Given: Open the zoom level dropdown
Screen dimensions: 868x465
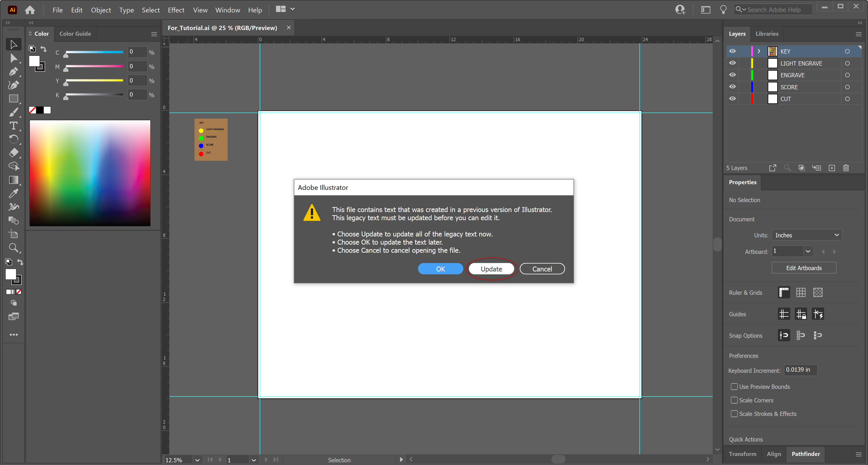Looking at the screenshot, I should click(198, 460).
